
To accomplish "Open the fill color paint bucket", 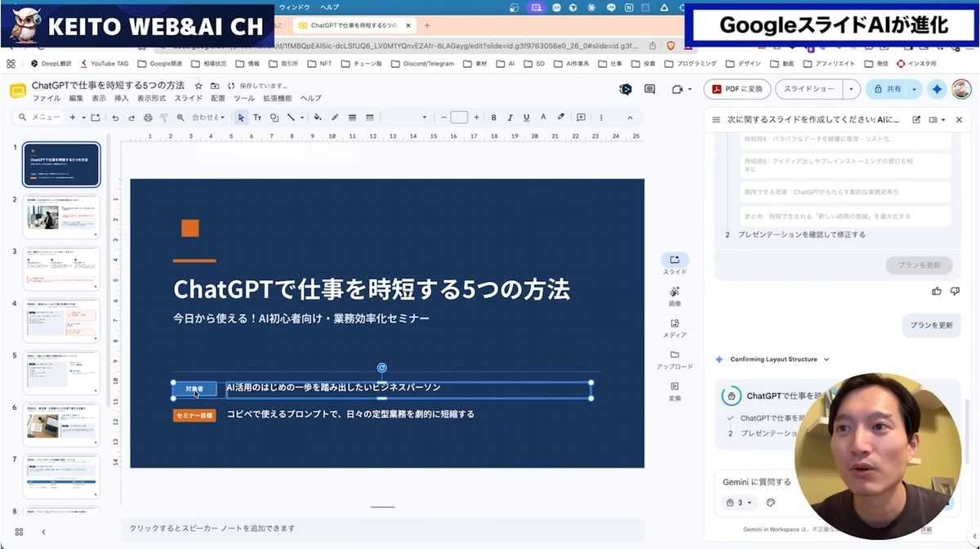I will (x=318, y=118).
